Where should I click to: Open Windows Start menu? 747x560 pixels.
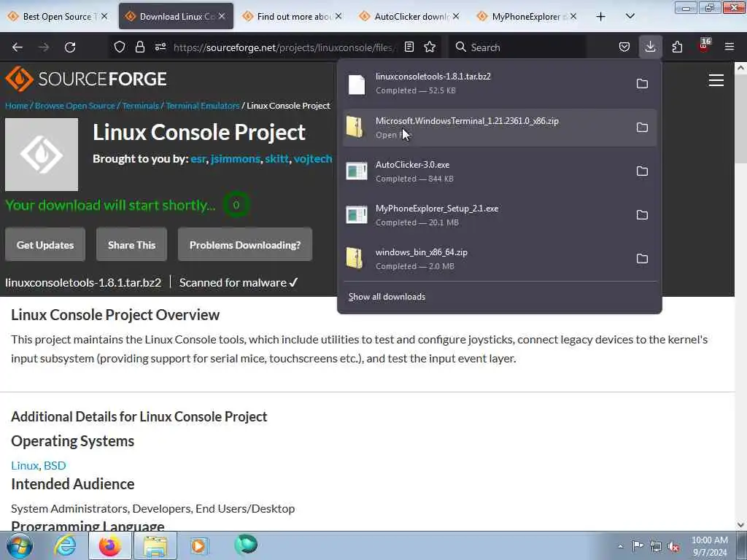[x=19, y=545]
